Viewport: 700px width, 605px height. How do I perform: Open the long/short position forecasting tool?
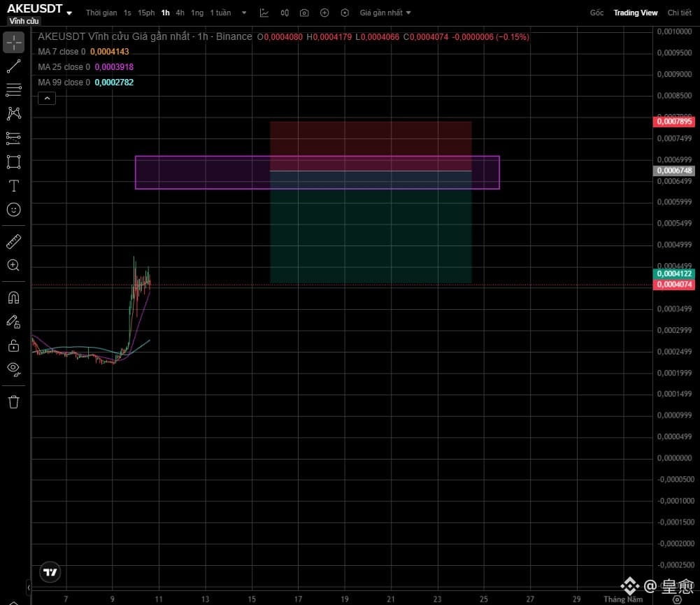[14, 138]
